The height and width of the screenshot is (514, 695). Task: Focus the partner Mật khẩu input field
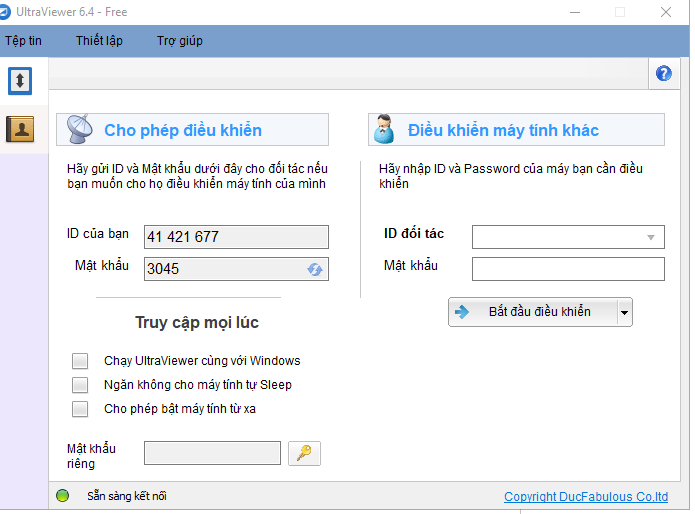[568, 269]
